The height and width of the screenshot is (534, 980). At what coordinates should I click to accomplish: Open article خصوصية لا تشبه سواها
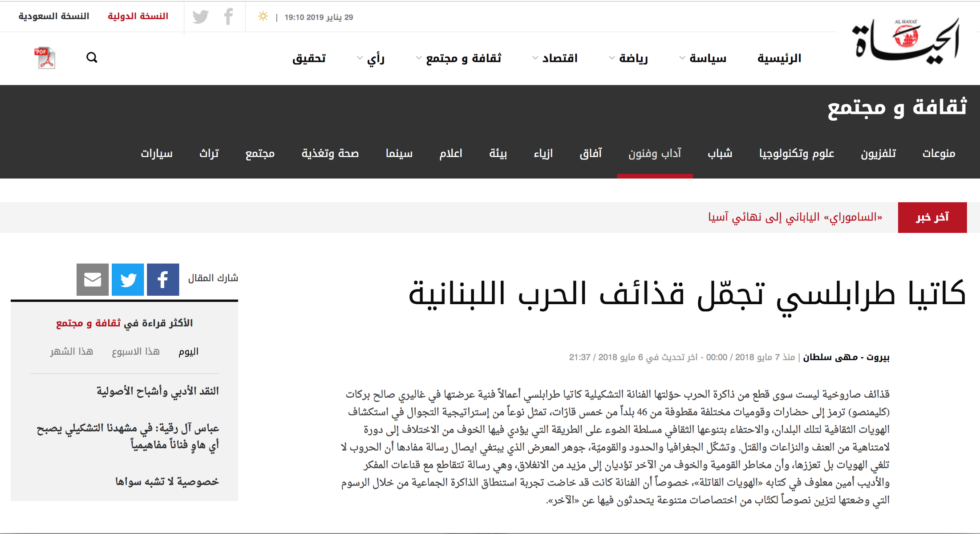pyautogui.click(x=167, y=481)
